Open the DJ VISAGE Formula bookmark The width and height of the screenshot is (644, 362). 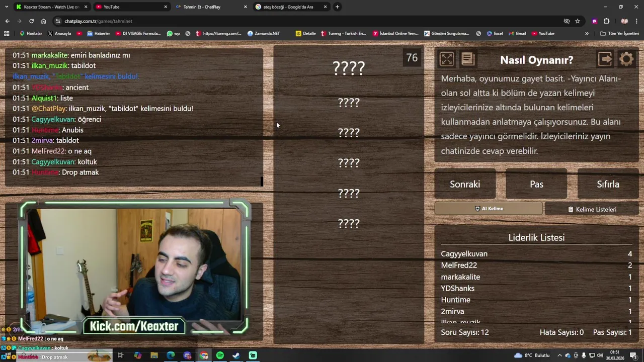[x=138, y=34]
